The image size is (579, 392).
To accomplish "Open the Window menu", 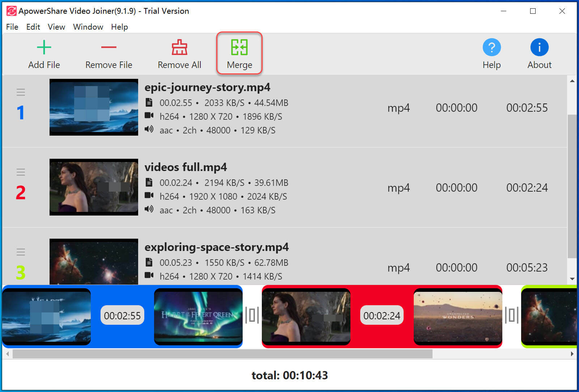I will coord(88,27).
